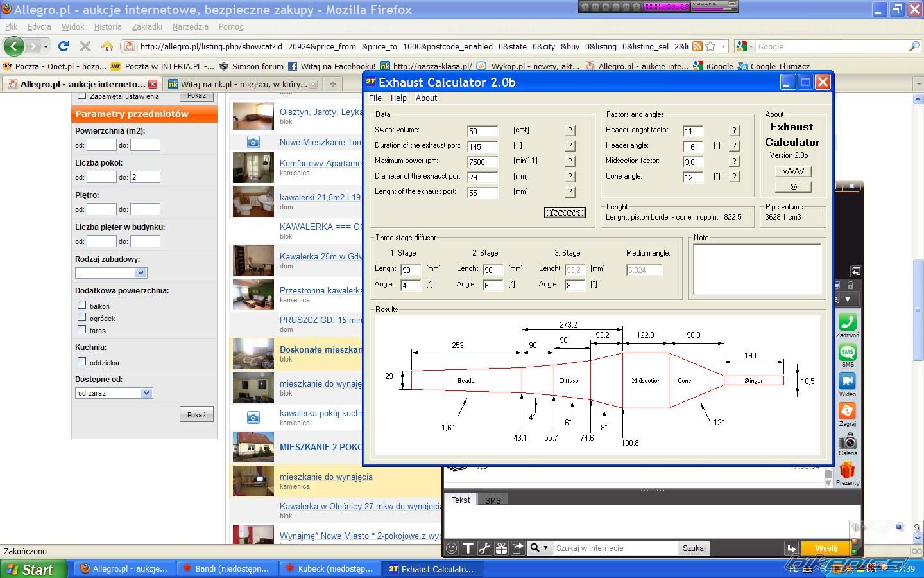
Task: Open text formatting T icon in messenger
Action: (x=468, y=548)
